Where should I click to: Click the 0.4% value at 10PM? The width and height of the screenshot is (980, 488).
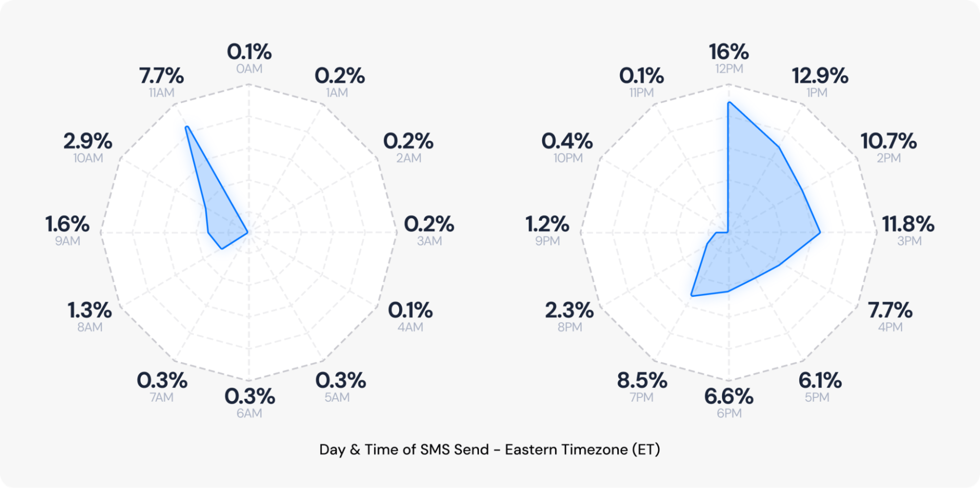[567, 141]
